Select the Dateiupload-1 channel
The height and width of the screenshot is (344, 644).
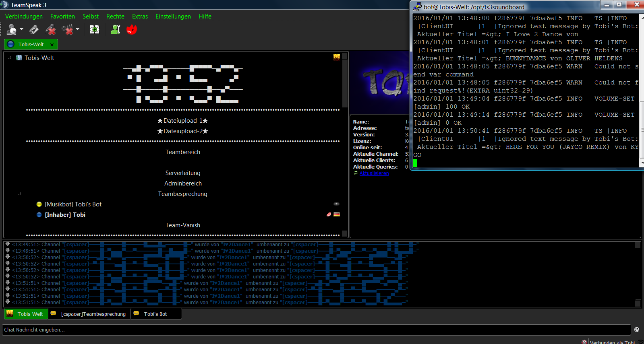click(183, 121)
